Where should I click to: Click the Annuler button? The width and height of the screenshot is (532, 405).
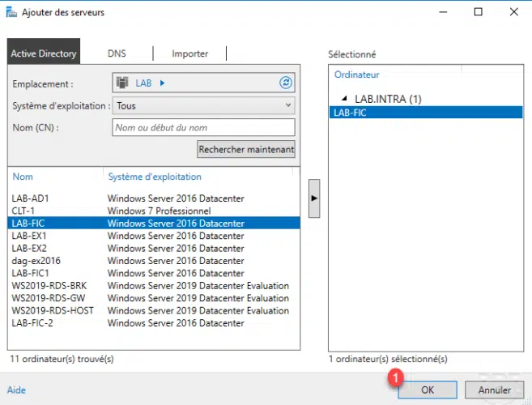click(494, 390)
